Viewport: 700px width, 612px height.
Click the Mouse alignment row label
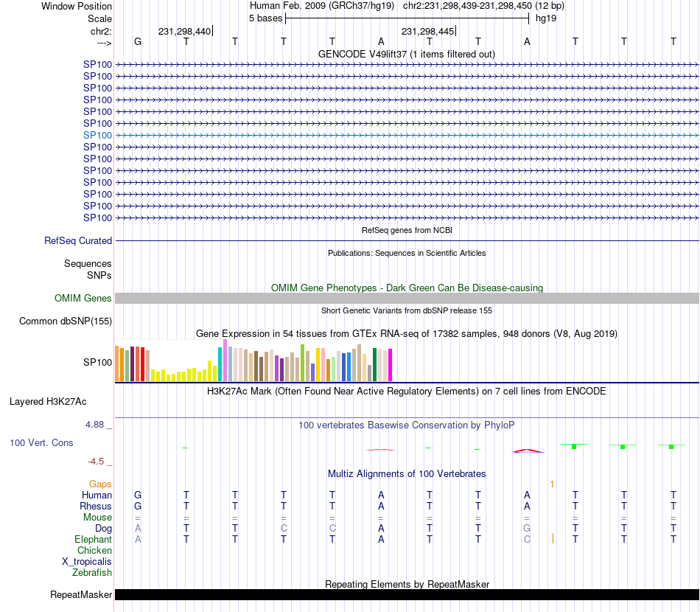point(97,518)
